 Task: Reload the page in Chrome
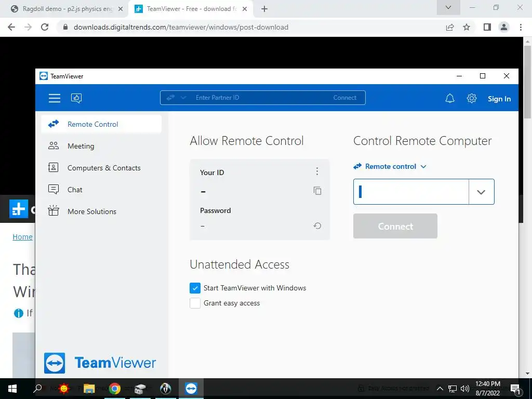point(45,27)
